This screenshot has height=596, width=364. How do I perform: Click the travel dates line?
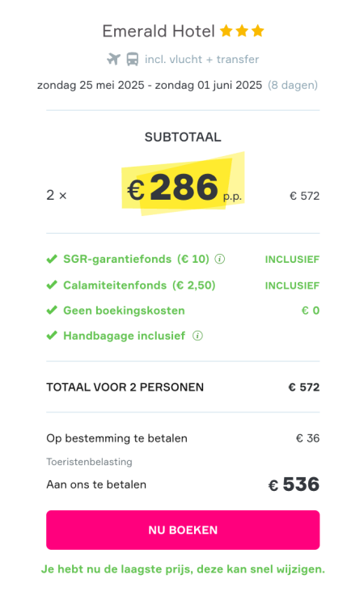pyautogui.click(x=150, y=85)
